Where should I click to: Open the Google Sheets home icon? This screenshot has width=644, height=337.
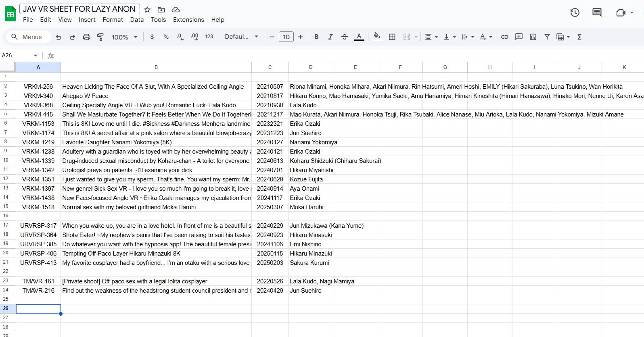pos(10,14)
